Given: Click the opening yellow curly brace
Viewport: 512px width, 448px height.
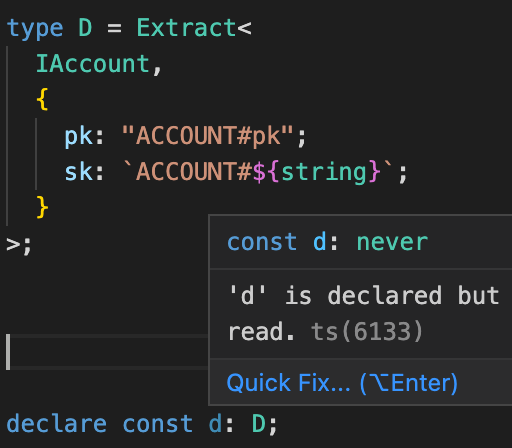Looking at the screenshot, I should click(42, 99).
